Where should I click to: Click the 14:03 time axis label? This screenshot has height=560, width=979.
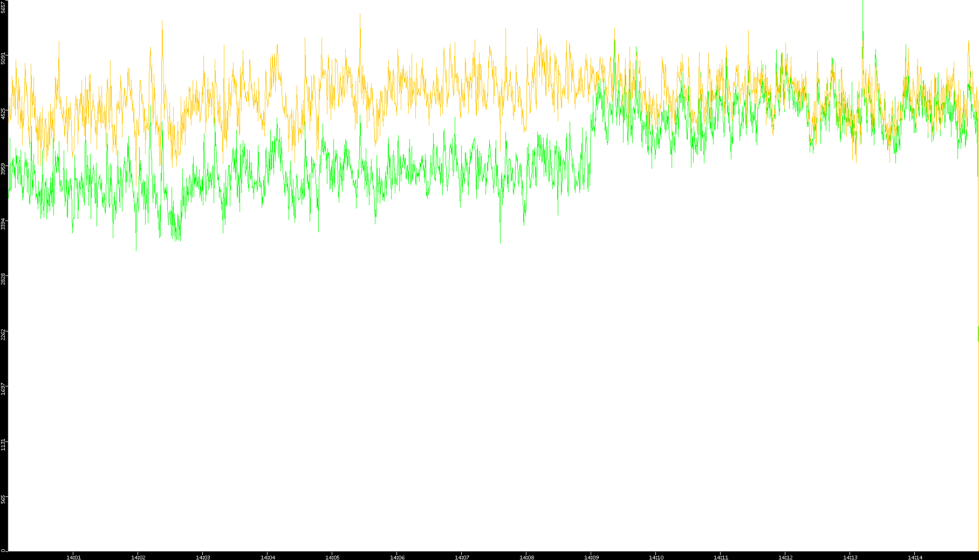(x=203, y=557)
